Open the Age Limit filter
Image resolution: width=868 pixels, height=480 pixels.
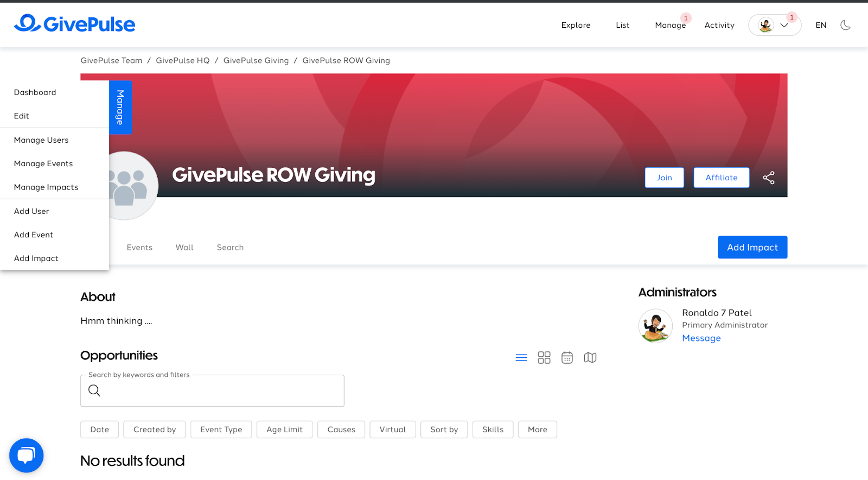pyautogui.click(x=285, y=430)
